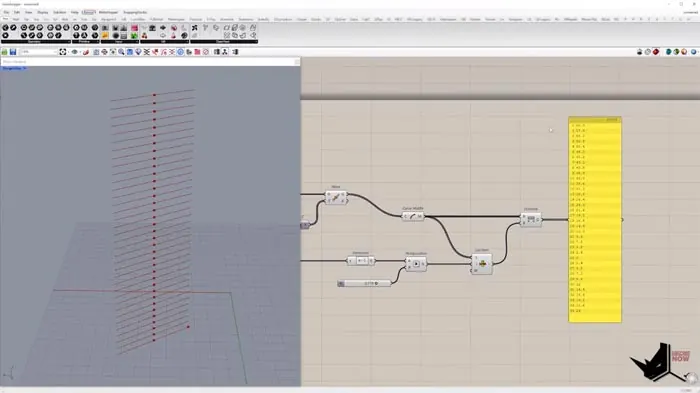
Task: Expand the Util component panel bar
Action: (x=163, y=42)
